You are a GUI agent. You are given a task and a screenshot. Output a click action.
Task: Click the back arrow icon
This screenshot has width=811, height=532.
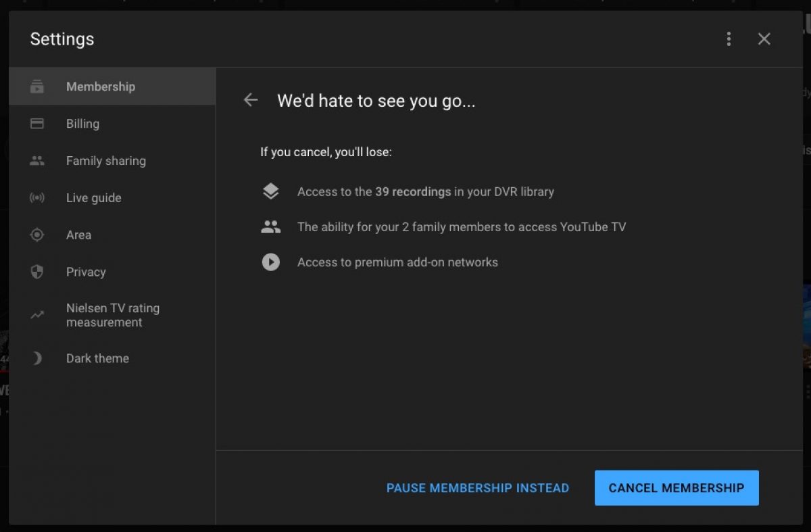pyautogui.click(x=251, y=101)
